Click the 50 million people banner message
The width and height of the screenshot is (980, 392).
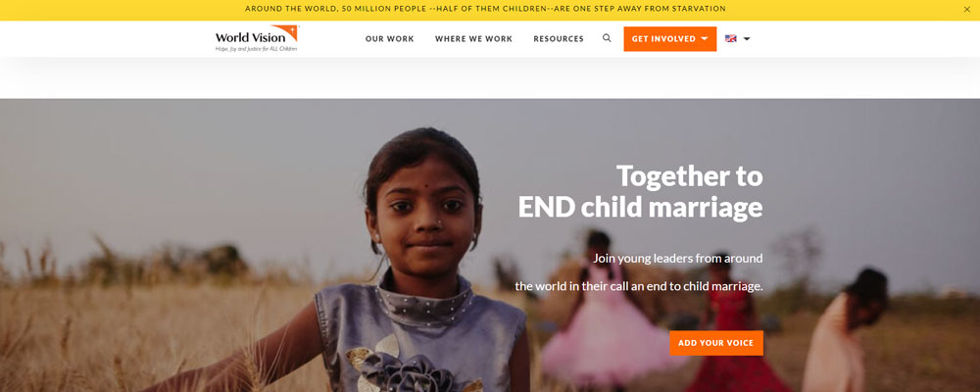[x=485, y=9]
